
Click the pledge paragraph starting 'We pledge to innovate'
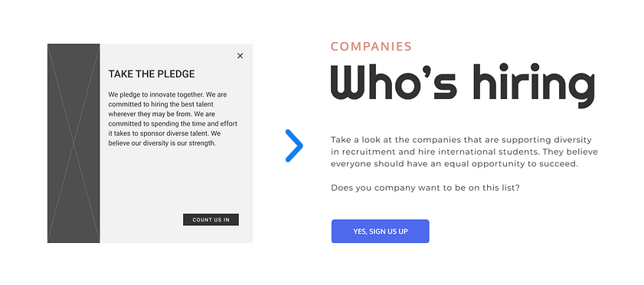[x=173, y=119]
